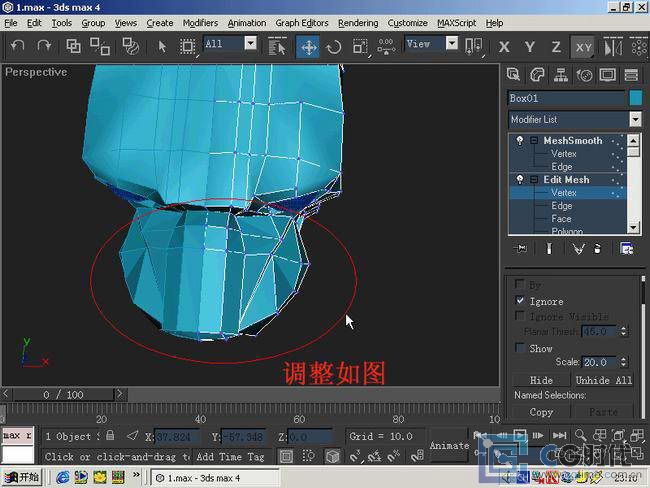This screenshot has width=650, height=488.
Task: Toggle the MeshSmooth modifier lightbulb
Action: 519,141
